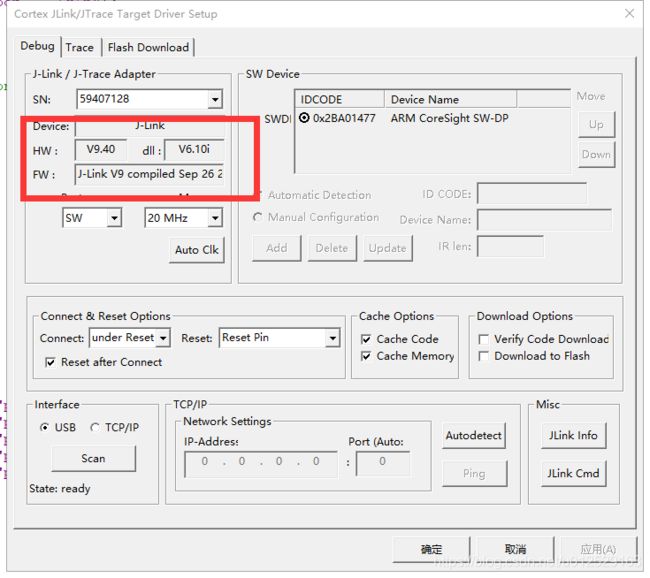Click the HW version V9.40 field
This screenshot has width=650, height=578.
coord(101,149)
